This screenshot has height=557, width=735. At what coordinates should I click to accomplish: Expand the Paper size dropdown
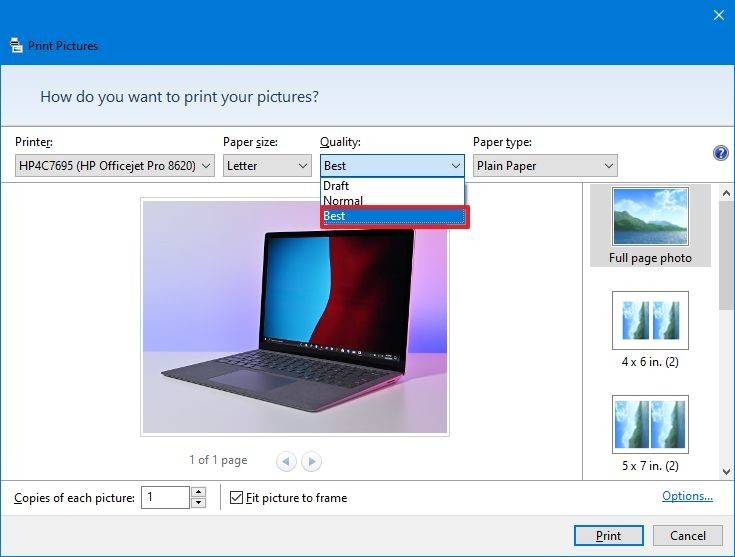[267, 166]
